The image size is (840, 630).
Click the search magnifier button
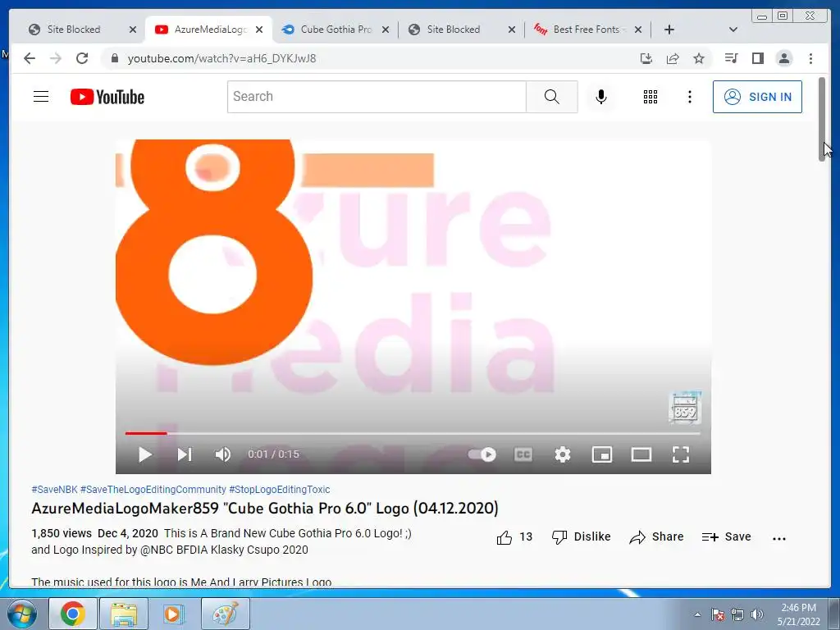pos(552,97)
